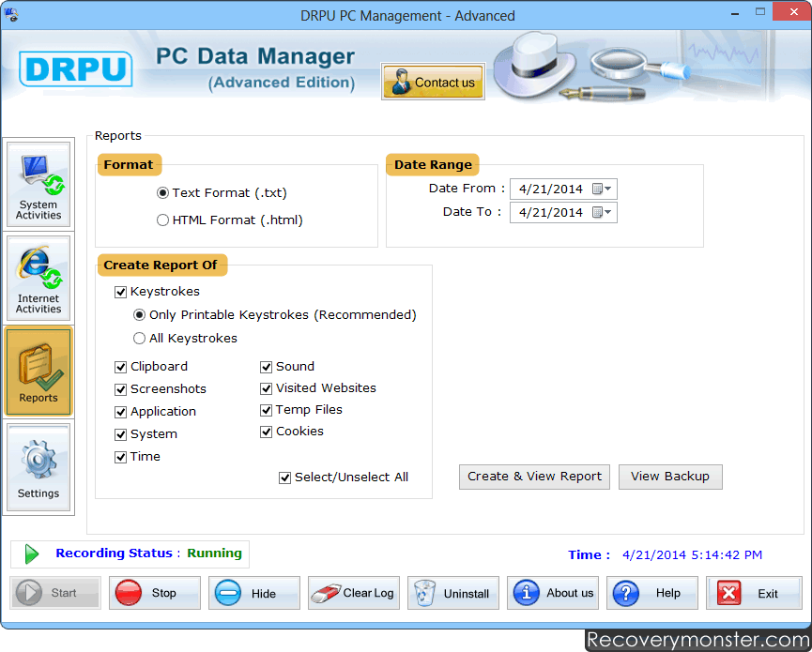The height and width of the screenshot is (652, 812).
Task: Toggle the Sound checkbox
Action: click(267, 367)
